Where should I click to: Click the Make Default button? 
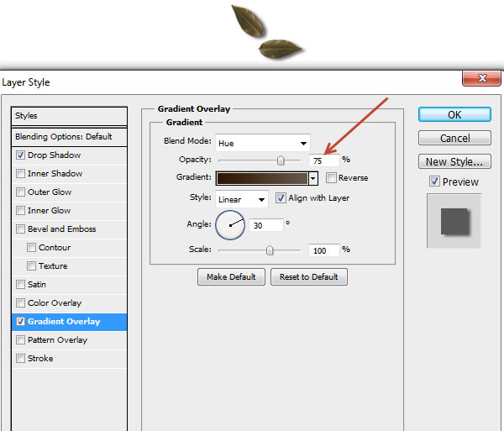(231, 277)
